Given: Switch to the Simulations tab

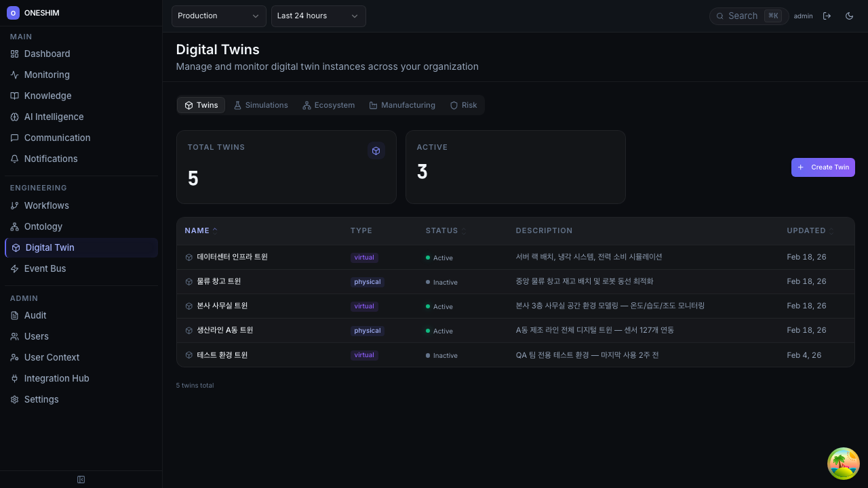Looking at the screenshot, I should pos(260,105).
